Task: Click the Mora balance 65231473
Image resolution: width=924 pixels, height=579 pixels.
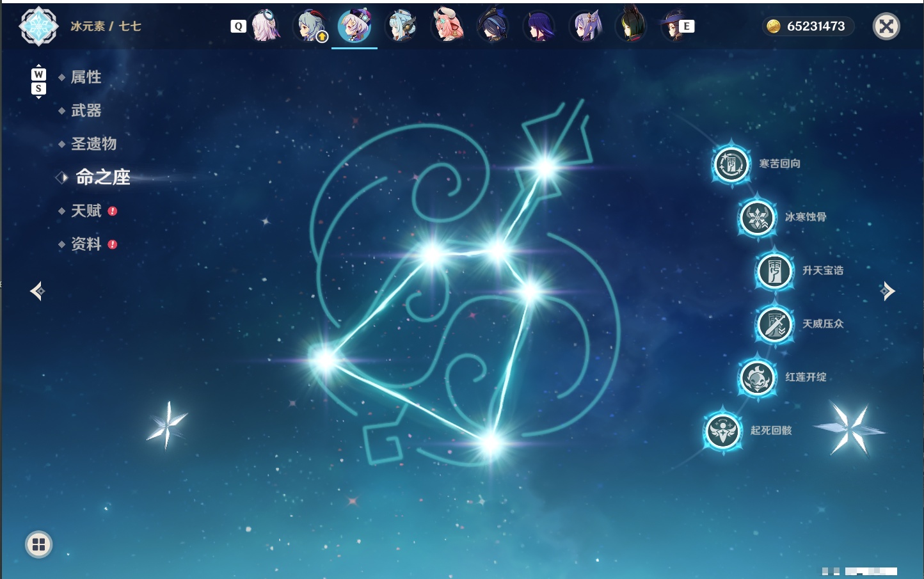Action: [816, 26]
